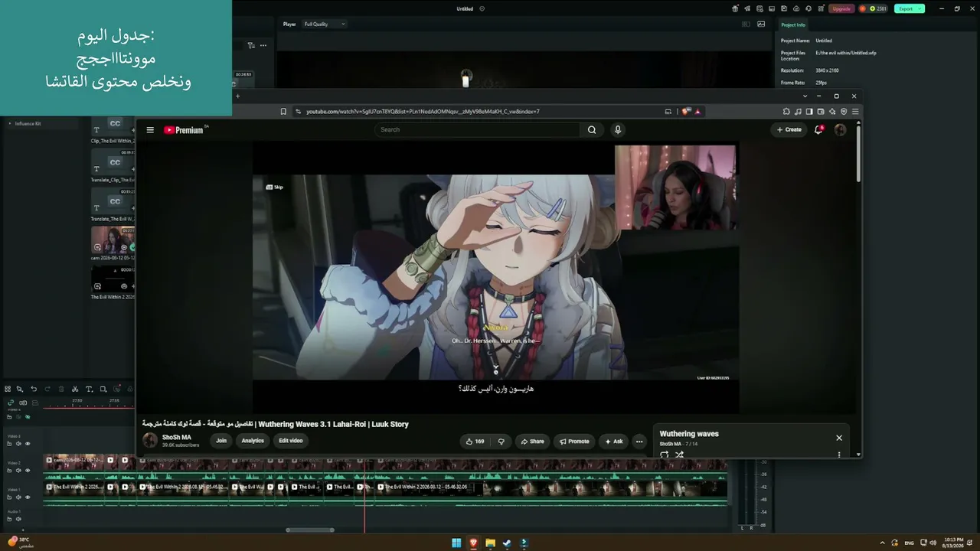Open more actions (three dots) under video
This screenshot has width=980, height=551.
coord(639,441)
